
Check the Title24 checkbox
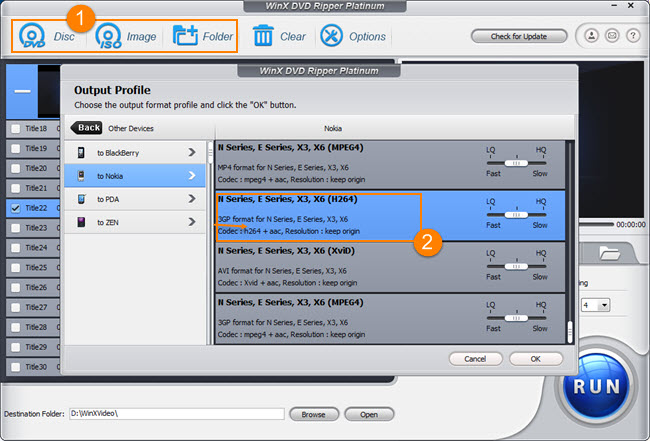(15, 248)
